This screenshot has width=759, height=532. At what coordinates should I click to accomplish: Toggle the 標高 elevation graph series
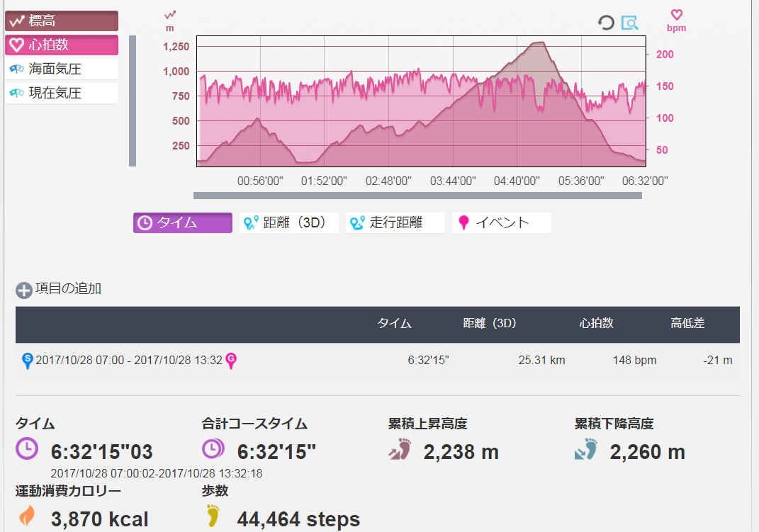point(61,21)
